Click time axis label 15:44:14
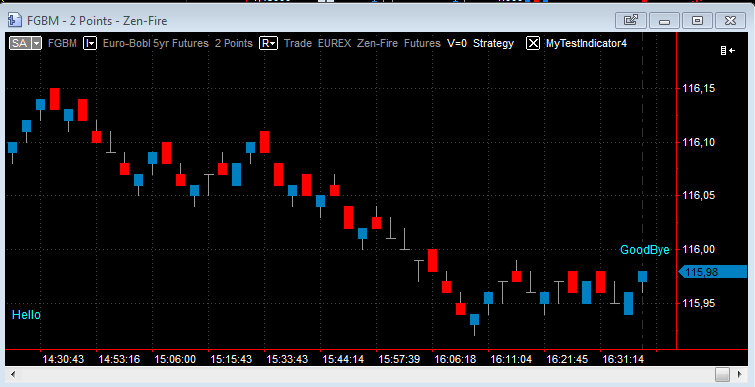Screen dimensions: 755x387 coord(343,359)
